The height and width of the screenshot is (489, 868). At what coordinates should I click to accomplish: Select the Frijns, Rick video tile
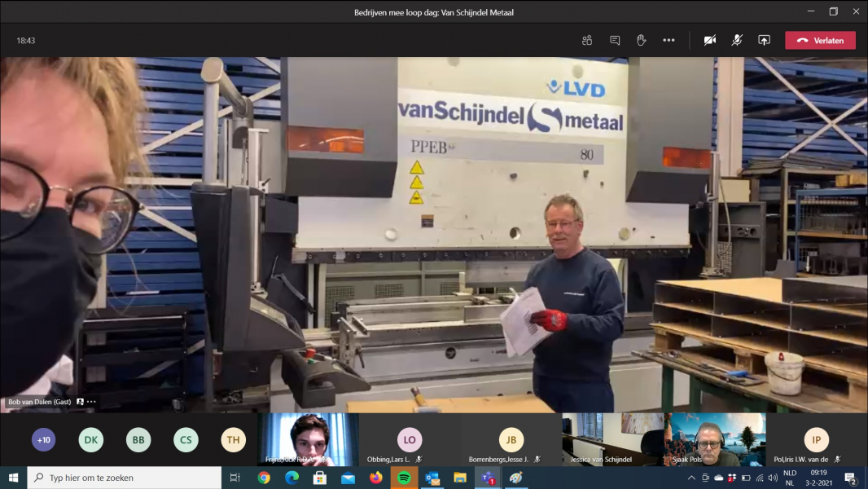click(309, 440)
